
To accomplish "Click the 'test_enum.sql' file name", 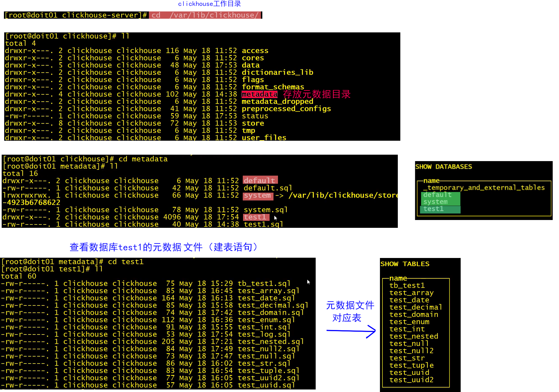I will tap(266, 320).
